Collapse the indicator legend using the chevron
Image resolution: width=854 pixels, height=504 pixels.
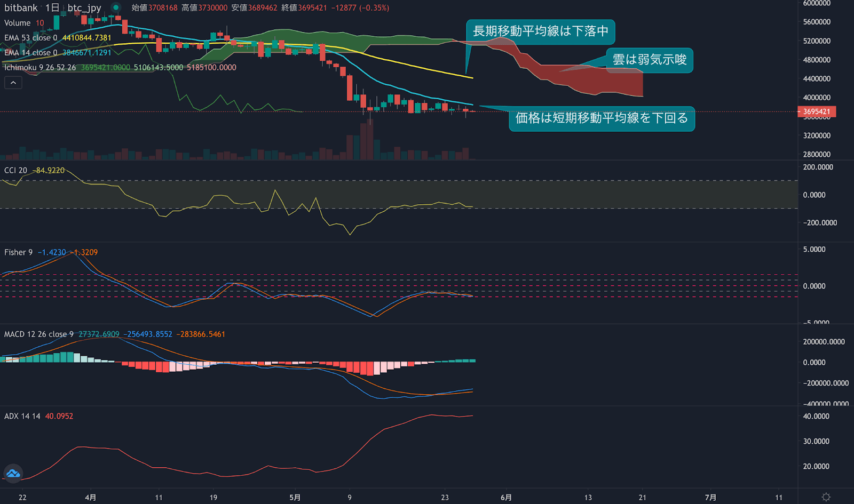click(x=13, y=82)
